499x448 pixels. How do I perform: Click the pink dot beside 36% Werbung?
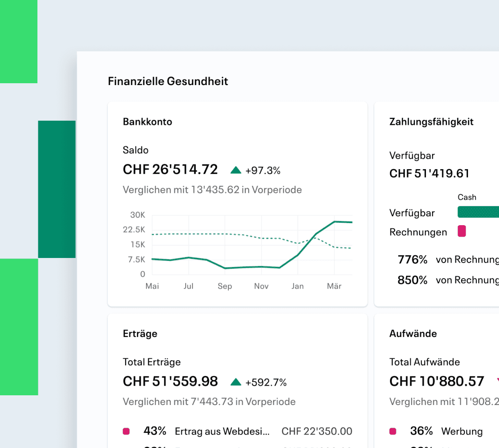393,431
